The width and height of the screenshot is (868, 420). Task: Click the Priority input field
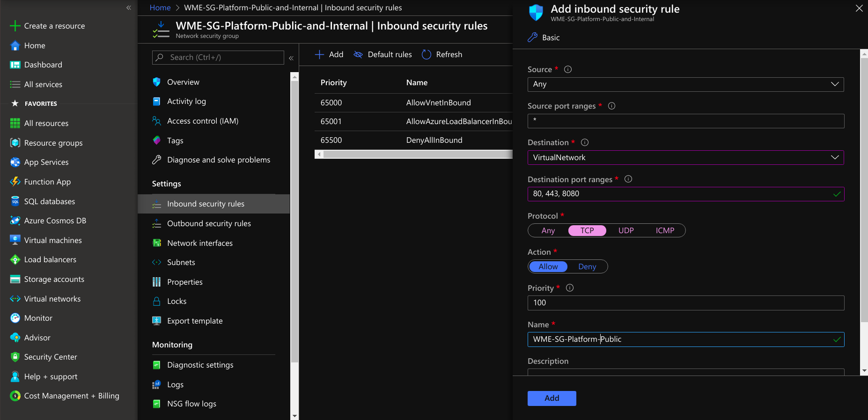click(685, 303)
